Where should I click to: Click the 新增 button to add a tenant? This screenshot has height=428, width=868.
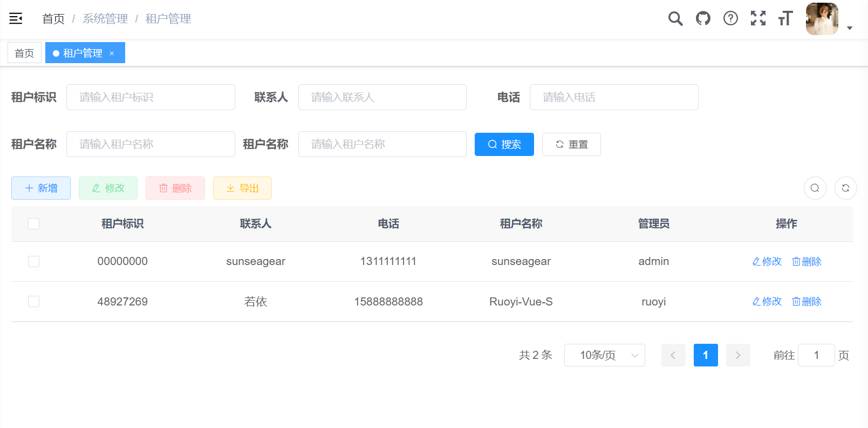click(41, 188)
